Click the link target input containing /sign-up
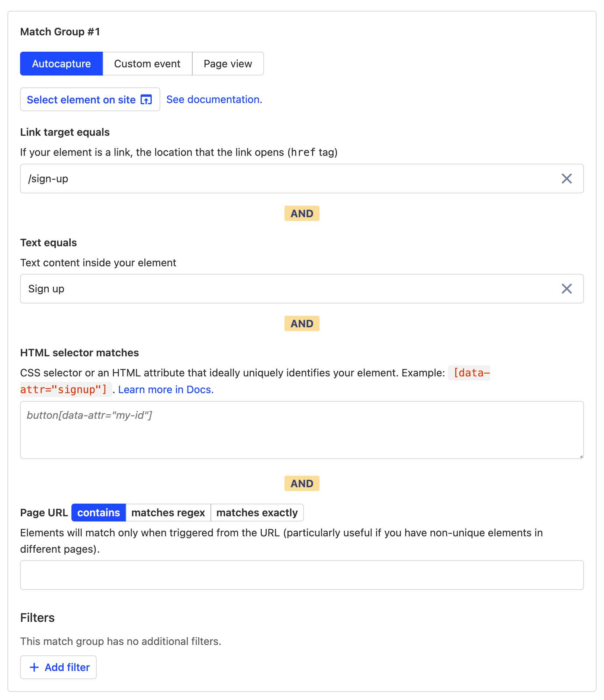The width and height of the screenshot is (604, 700). [x=260, y=179]
